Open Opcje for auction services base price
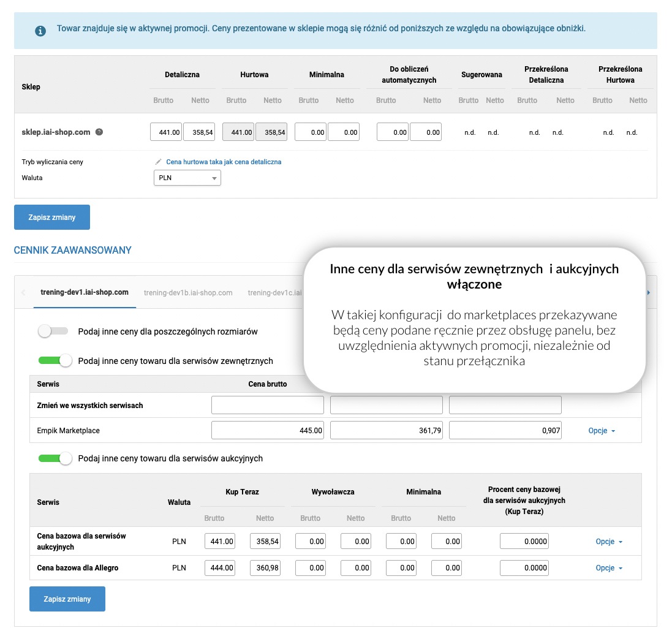This screenshot has width=672, height=636. 609,542
